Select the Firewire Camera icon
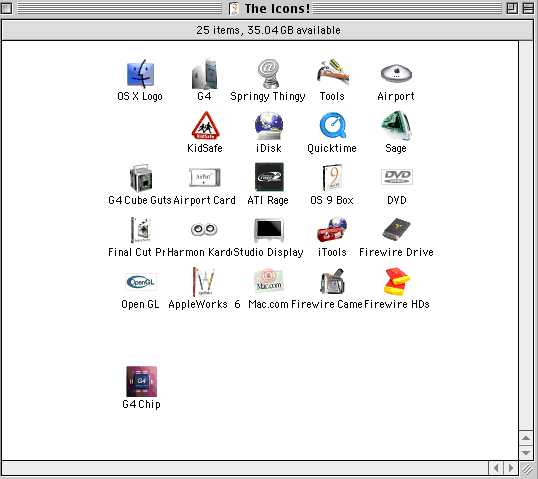This screenshot has width=538, height=479. coord(332,281)
